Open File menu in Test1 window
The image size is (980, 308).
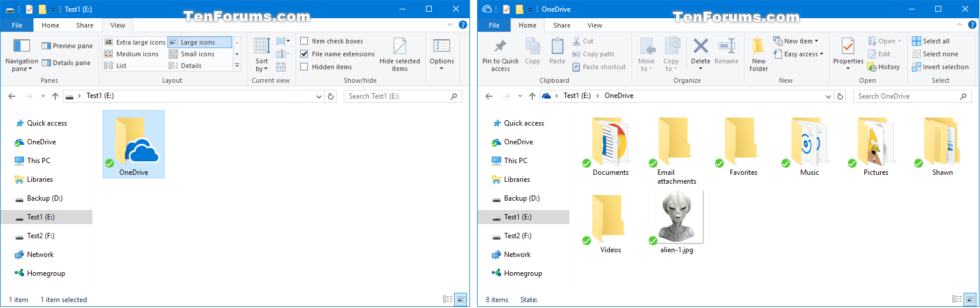[x=17, y=25]
